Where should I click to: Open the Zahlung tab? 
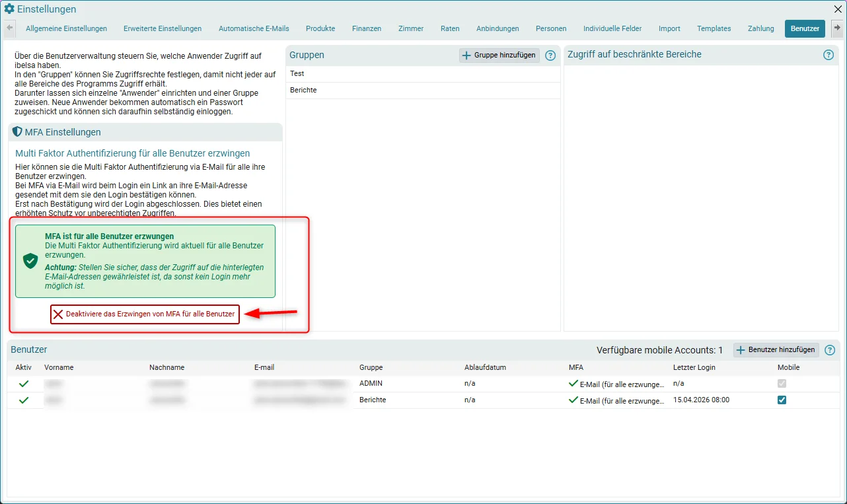click(760, 28)
